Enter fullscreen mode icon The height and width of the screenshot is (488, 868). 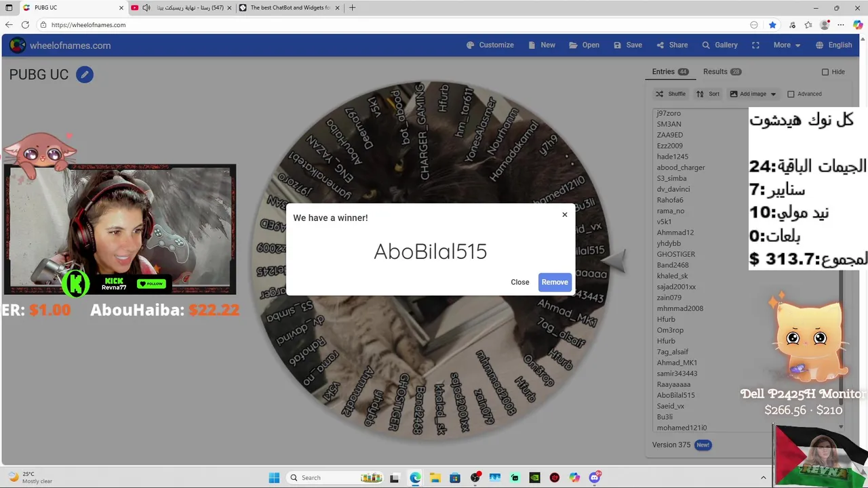(x=755, y=45)
